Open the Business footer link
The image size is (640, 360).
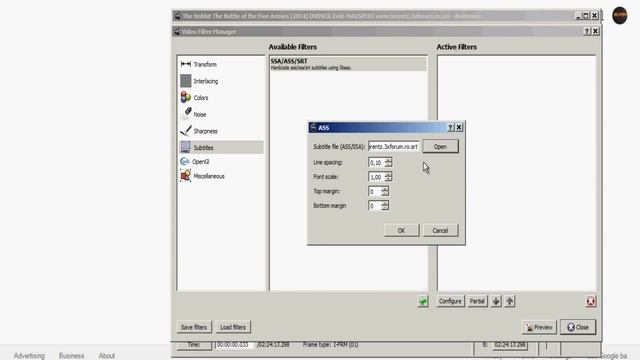(71, 356)
